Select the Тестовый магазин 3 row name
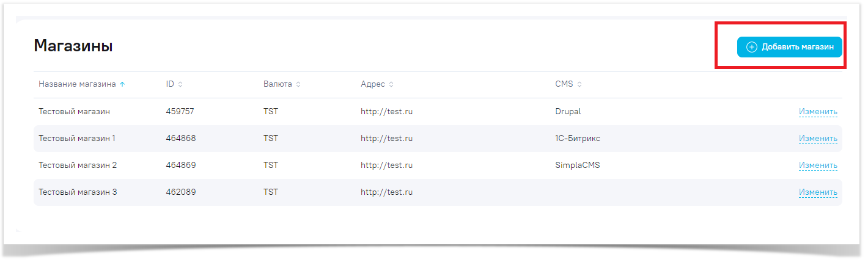 click(x=78, y=192)
